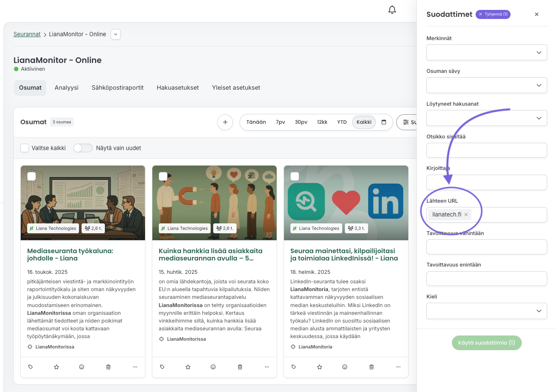This screenshot has height=392, width=555.
Task: Click Käytä suodattimia (1) button
Action: click(487, 343)
